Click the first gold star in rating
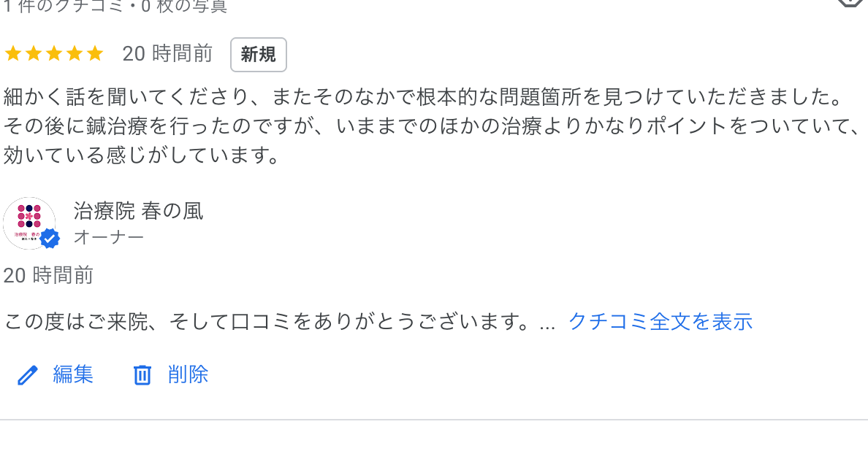 (x=12, y=54)
